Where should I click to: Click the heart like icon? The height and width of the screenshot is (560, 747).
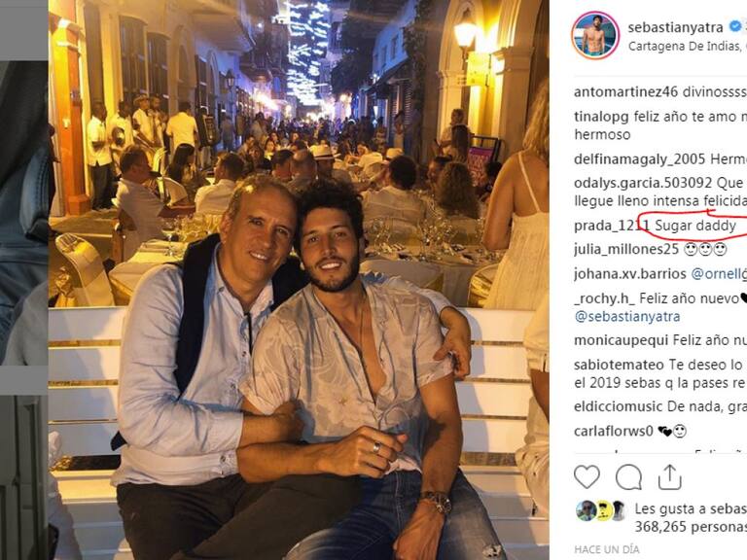(587, 476)
